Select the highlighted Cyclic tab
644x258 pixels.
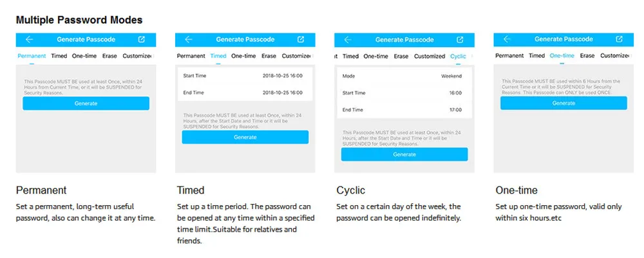(458, 56)
